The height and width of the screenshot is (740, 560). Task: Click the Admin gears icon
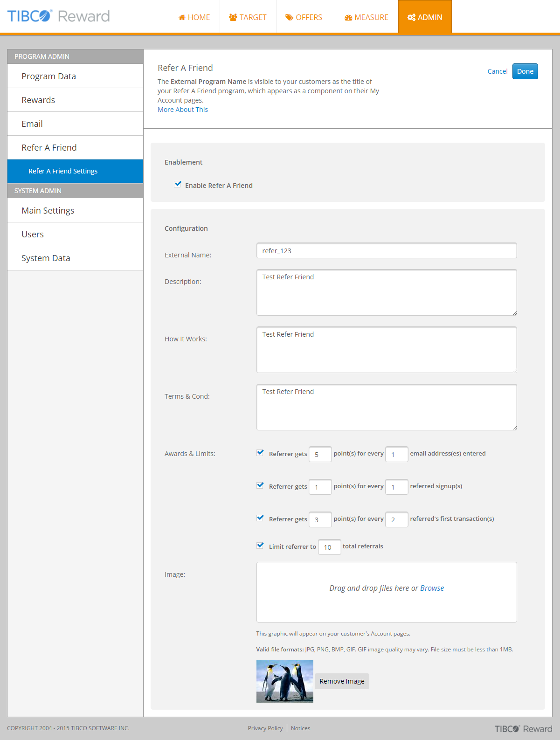click(411, 17)
